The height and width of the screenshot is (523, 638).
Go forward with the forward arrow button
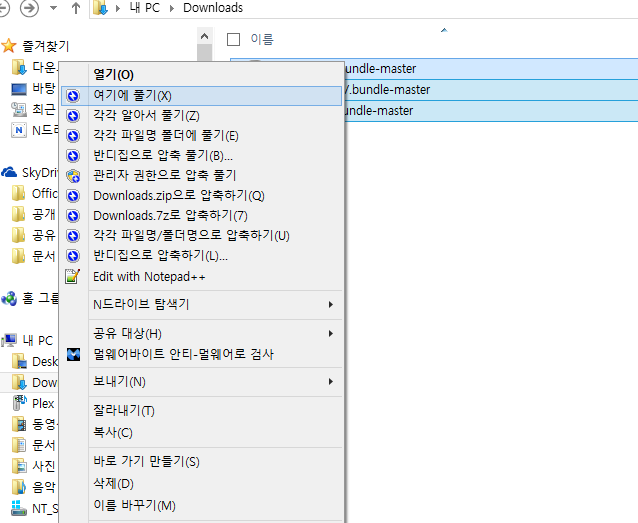pos(30,8)
